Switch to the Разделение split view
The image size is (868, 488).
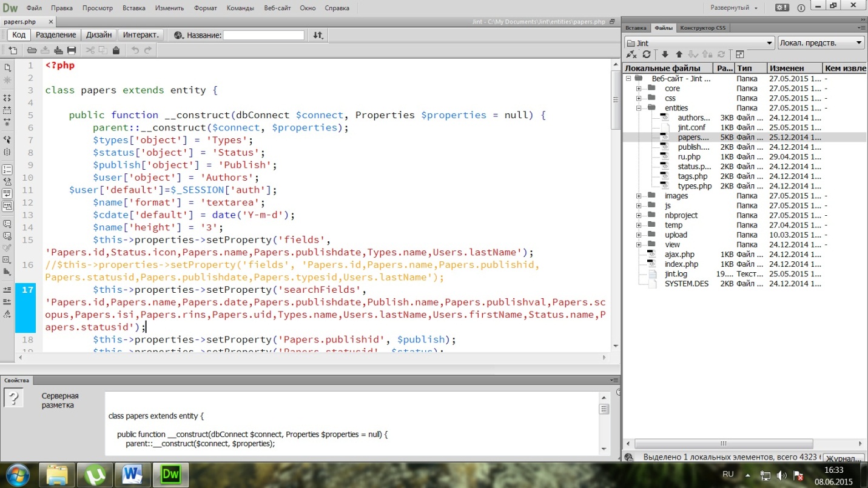point(56,35)
